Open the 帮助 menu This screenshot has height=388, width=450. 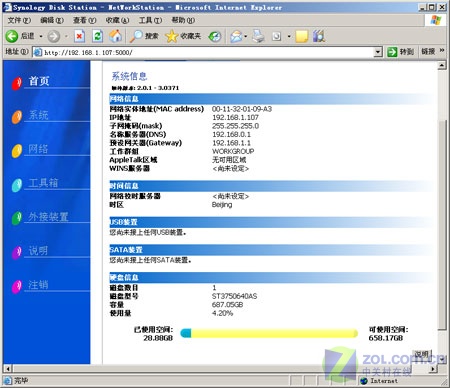[183, 20]
